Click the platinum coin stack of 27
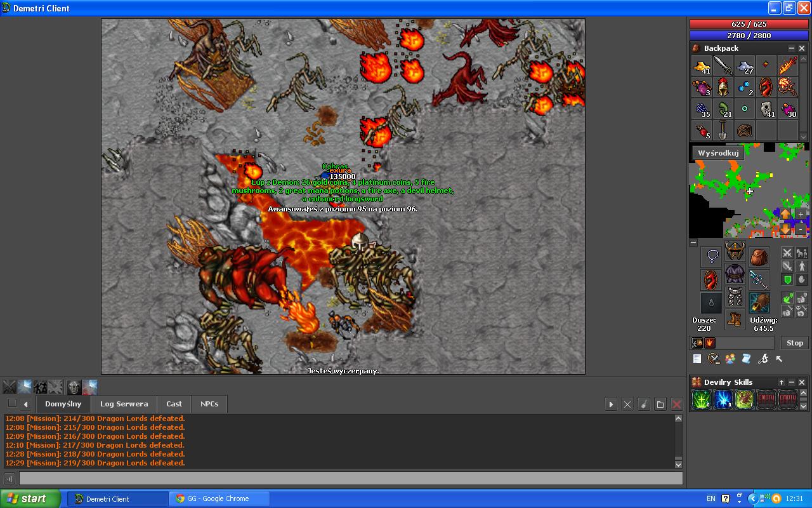 pyautogui.click(x=744, y=65)
